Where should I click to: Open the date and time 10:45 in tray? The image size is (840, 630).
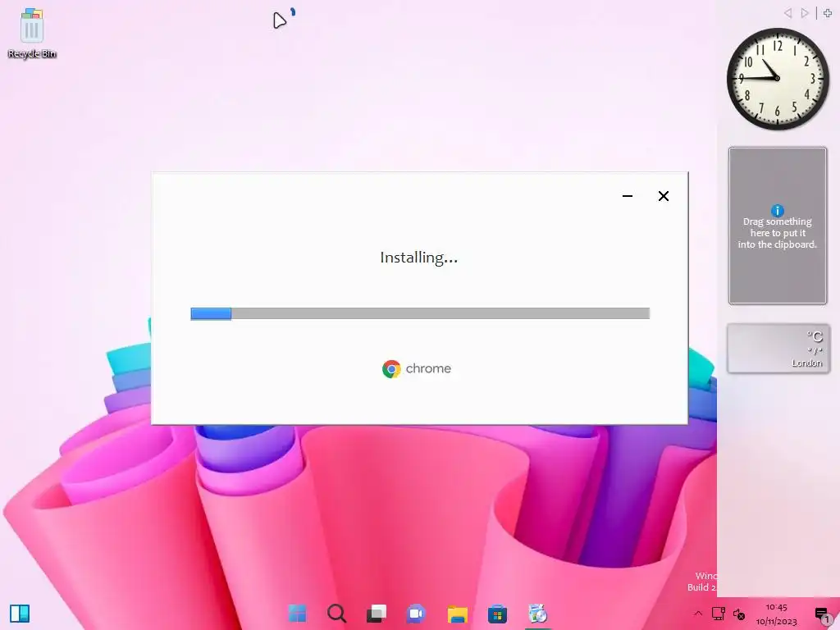pyautogui.click(x=776, y=614)
